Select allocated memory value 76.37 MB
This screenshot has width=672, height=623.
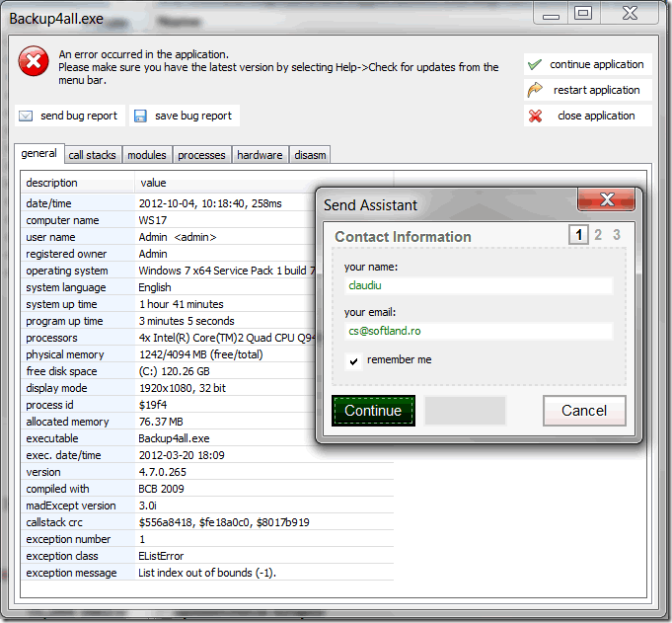click(161, 422)
